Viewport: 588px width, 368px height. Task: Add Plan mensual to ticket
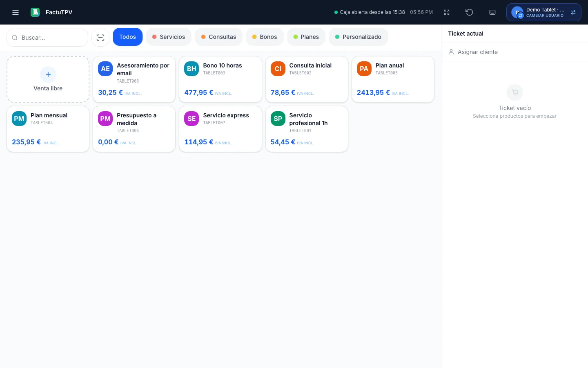pos(48,129)
